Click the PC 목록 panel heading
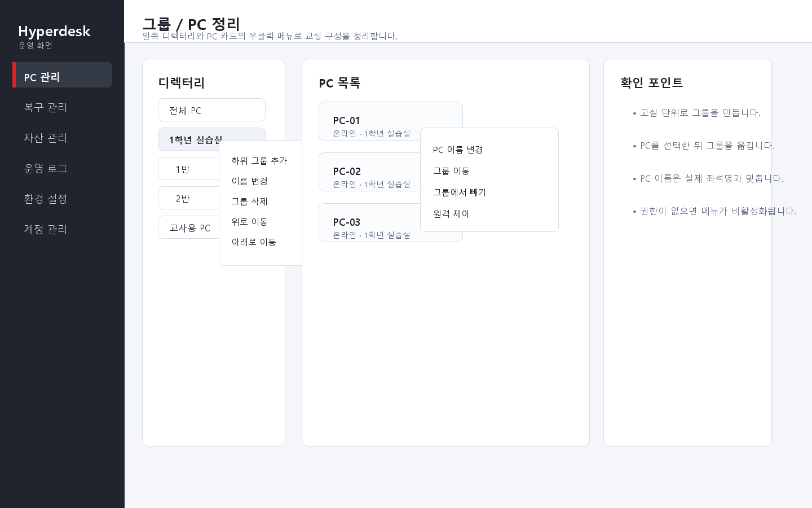This screenshot has height=508, width=812. (339, 83)
